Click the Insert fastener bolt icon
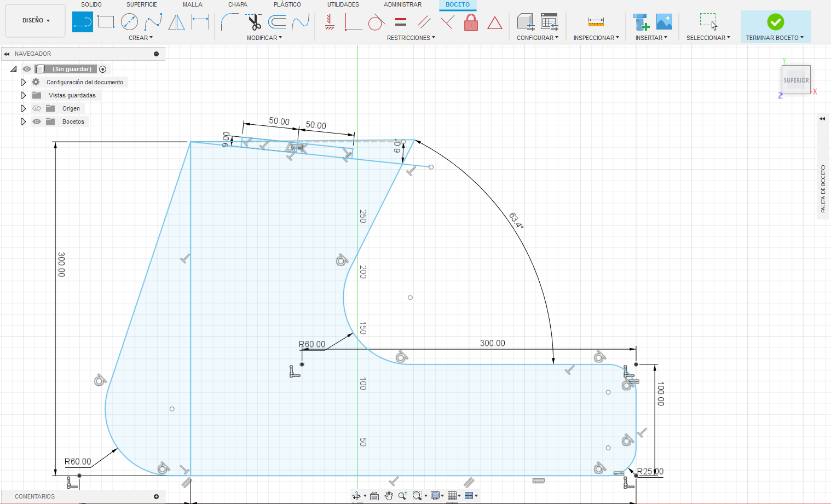 pos(641,22)
